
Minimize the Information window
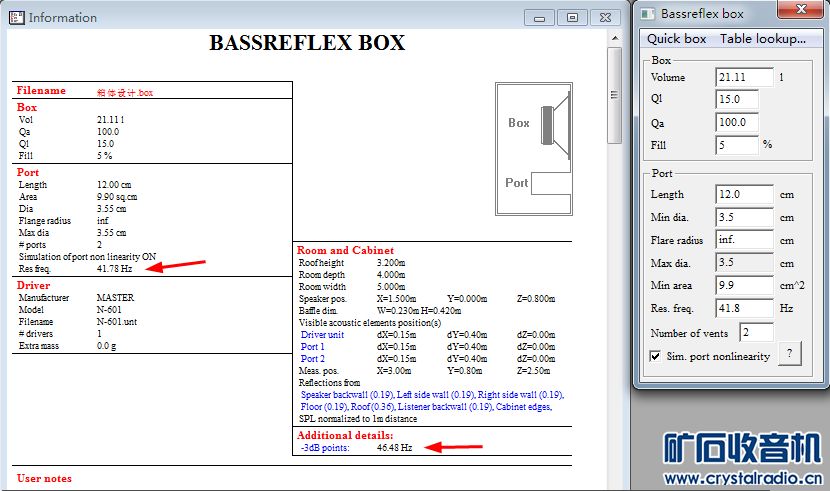[x=539, y=17]
